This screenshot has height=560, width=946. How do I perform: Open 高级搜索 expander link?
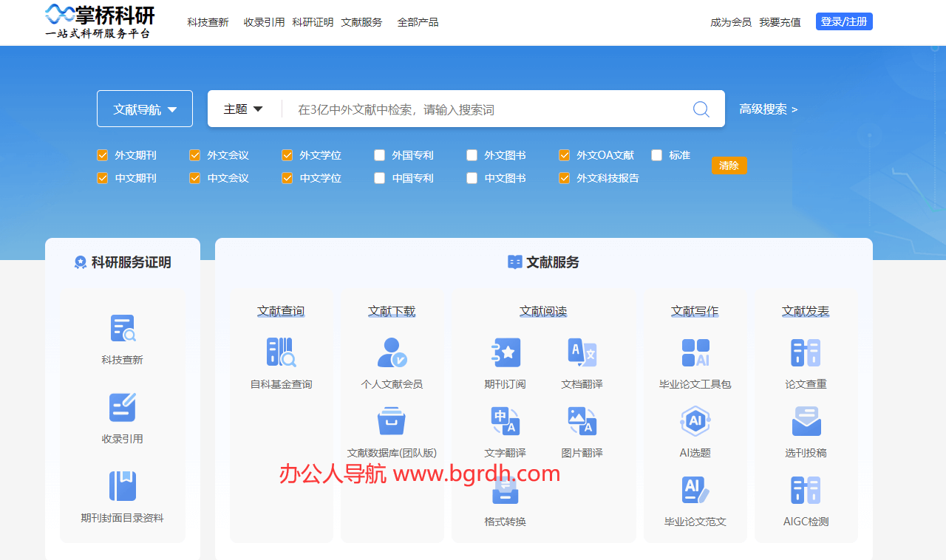768,109
